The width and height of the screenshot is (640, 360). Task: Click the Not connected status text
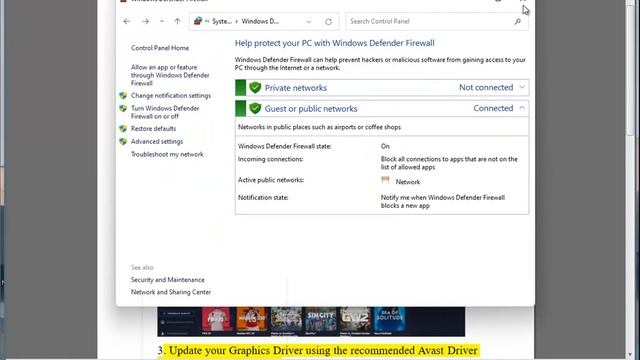[x=486, y=87]
